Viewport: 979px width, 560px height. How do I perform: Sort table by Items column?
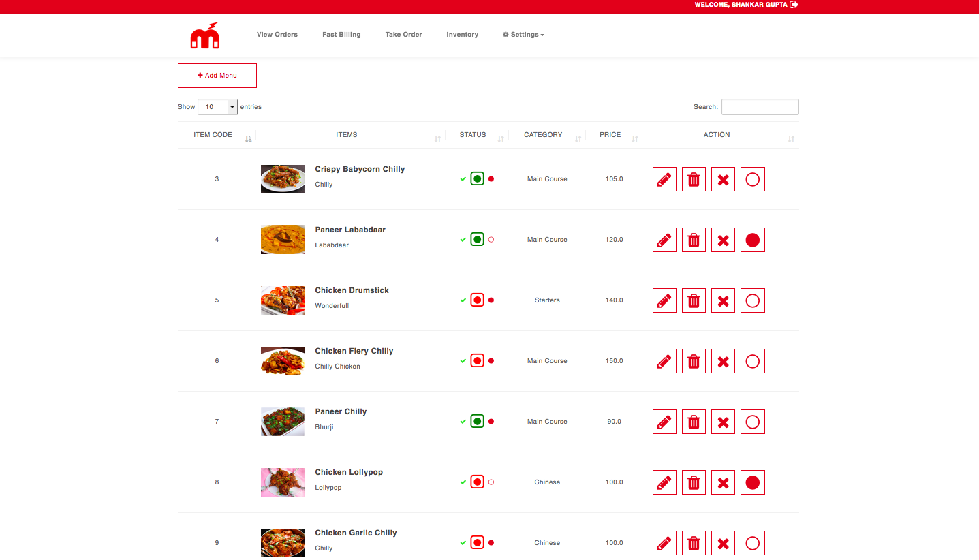pyautogui.click(x=350, y=135)
